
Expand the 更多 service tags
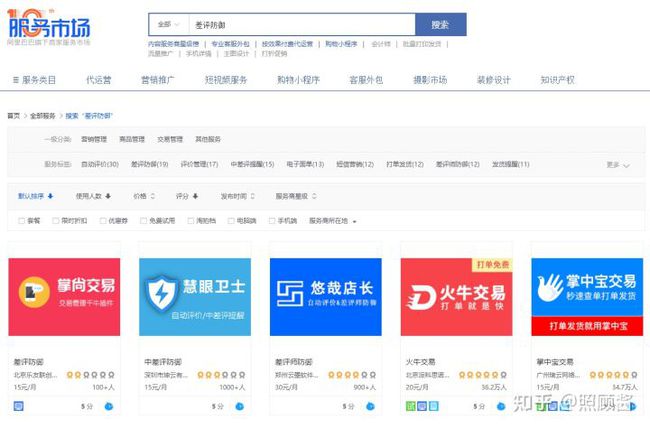tap(618, 165)
